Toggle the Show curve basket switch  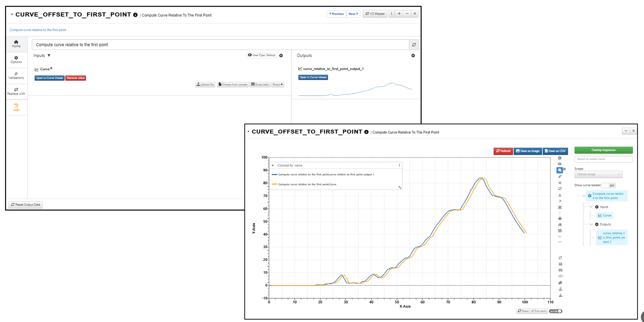click(x=609, y=185)
